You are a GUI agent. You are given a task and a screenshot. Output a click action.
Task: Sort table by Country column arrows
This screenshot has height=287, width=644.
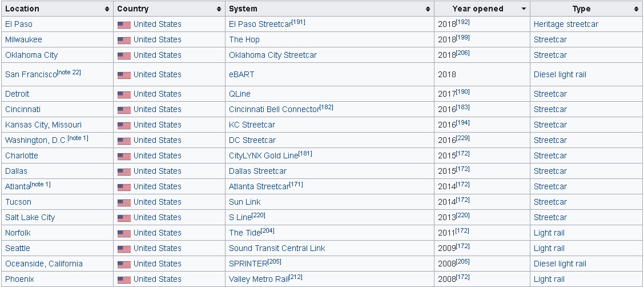[x=219, y=9]
